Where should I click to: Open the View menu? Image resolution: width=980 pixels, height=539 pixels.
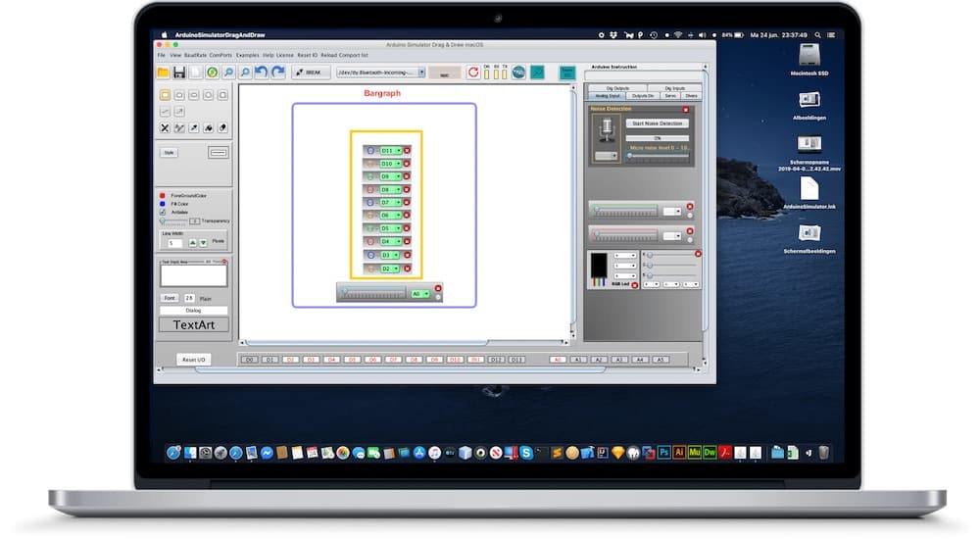(175, 55)
